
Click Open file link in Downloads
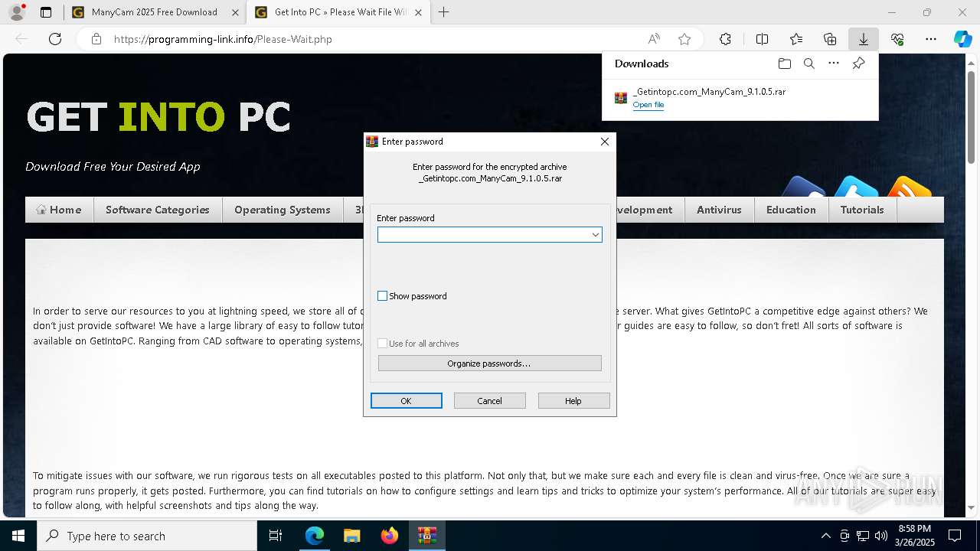[x=648, y=105]
